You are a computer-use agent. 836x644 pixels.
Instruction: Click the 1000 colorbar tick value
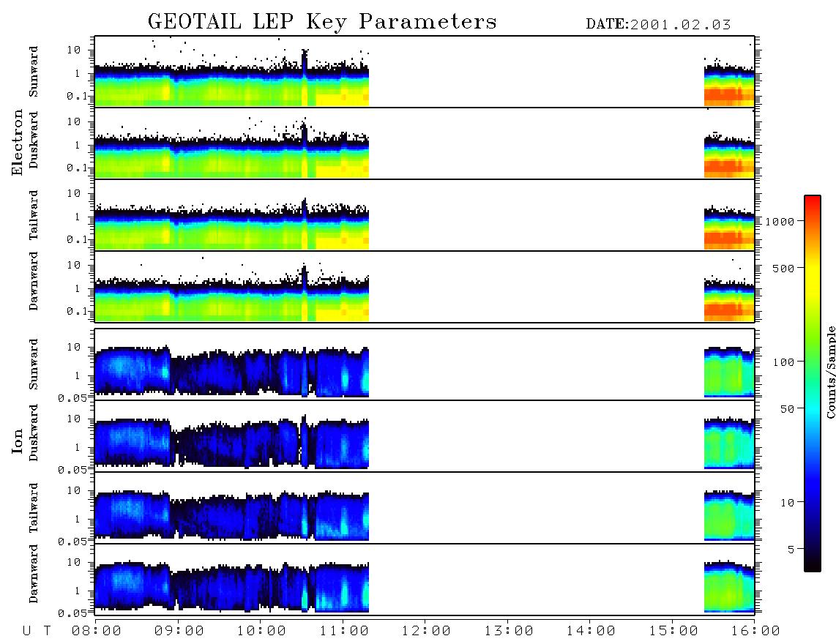(780, 221)
